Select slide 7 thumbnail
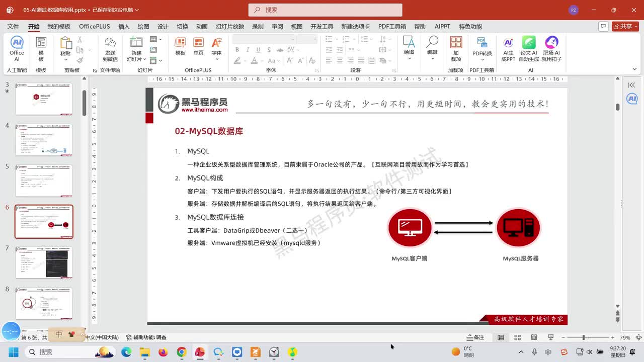 tap(44, 262)
